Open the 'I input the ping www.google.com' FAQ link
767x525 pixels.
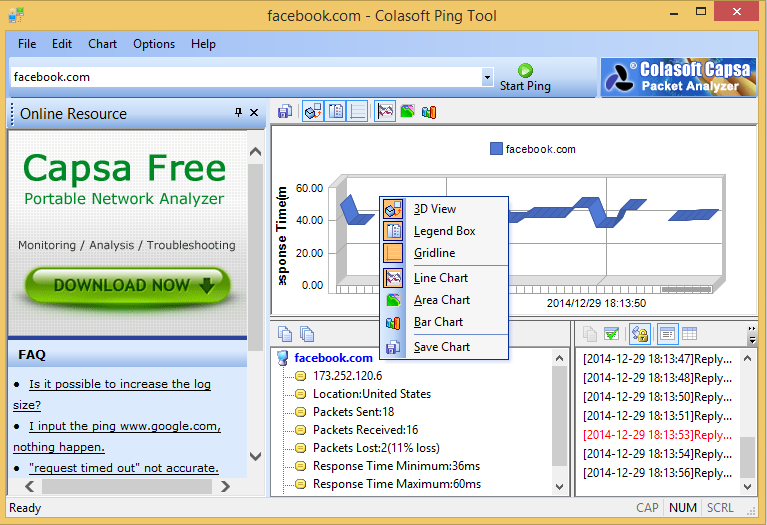(117, 436)
